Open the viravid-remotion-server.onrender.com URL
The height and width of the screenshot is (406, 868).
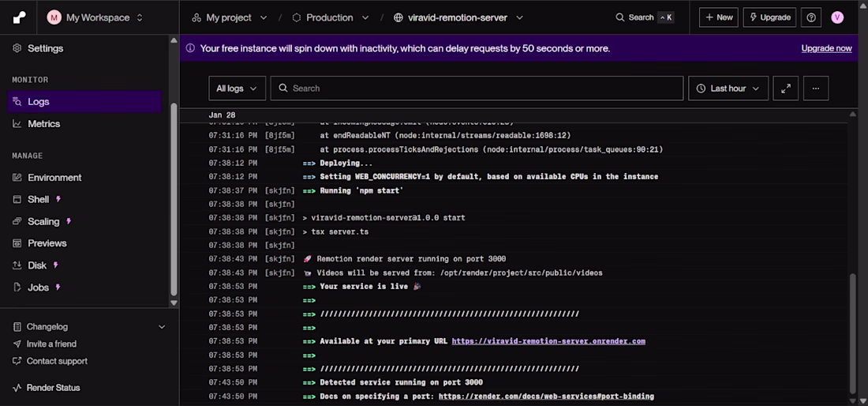pyautogui.click(x=548, y=341)
